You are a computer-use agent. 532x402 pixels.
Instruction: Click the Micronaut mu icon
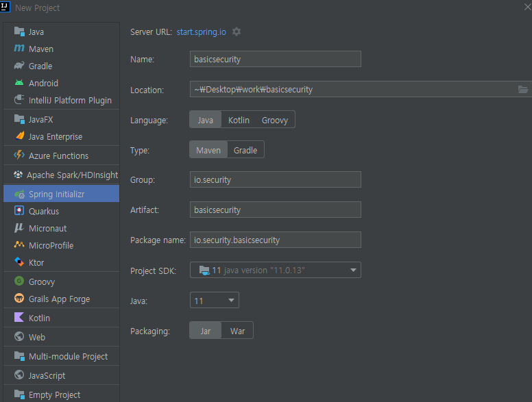click(19, 228)
